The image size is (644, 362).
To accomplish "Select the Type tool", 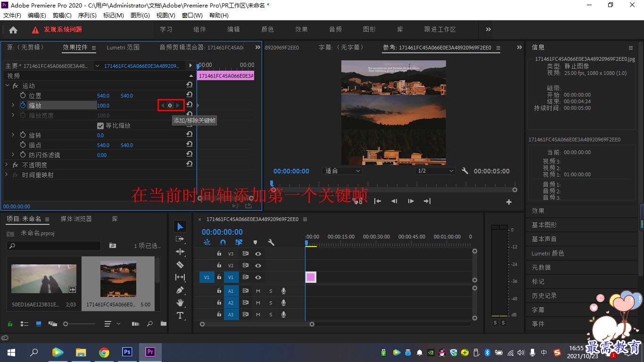I will [180, 315].
